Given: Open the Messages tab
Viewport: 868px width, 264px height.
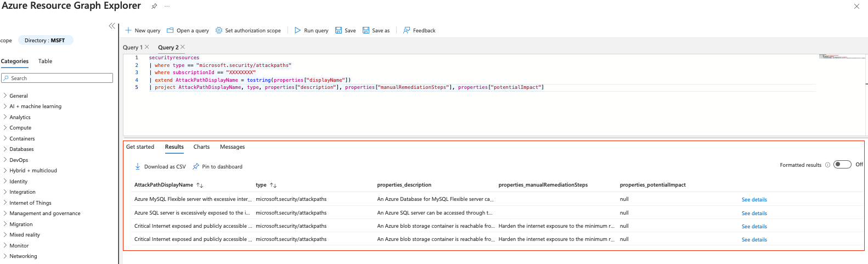Looking at the screenshot, I should (232, 147).
